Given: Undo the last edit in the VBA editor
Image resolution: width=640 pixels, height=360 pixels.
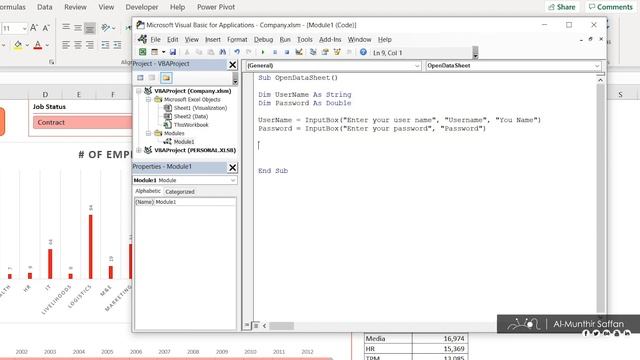Looking at the screenshot, I should (x=237, y=52).
